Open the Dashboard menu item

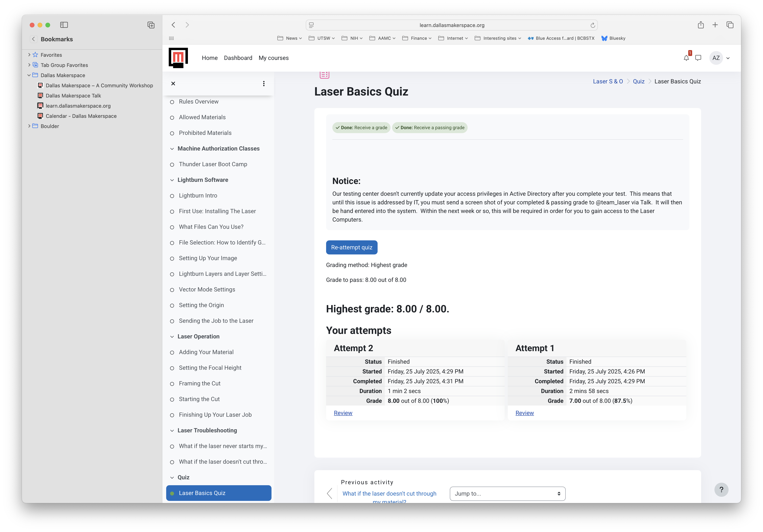[x=238, y=58]
